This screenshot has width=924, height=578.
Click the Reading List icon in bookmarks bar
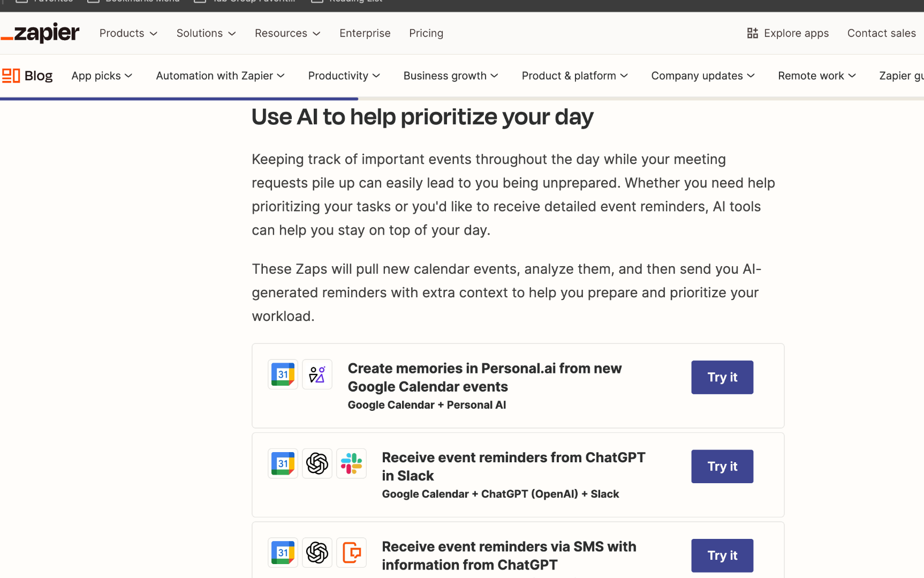tap(317, 1)
